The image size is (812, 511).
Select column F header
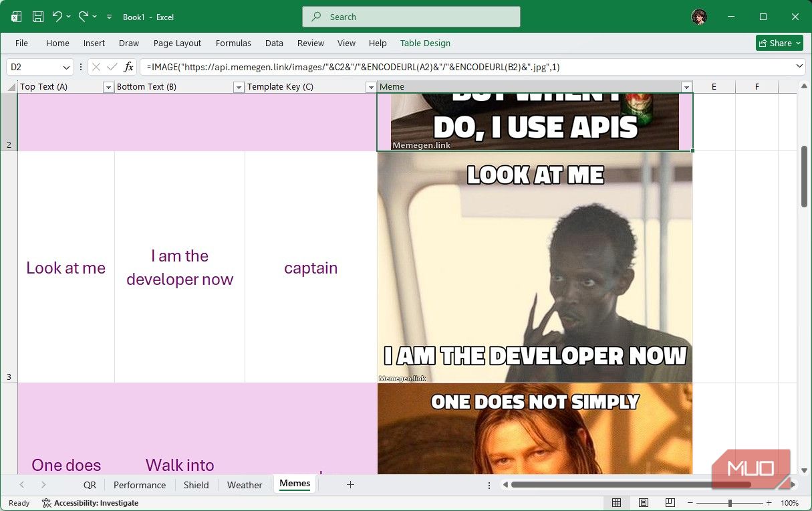click(757, 87)
